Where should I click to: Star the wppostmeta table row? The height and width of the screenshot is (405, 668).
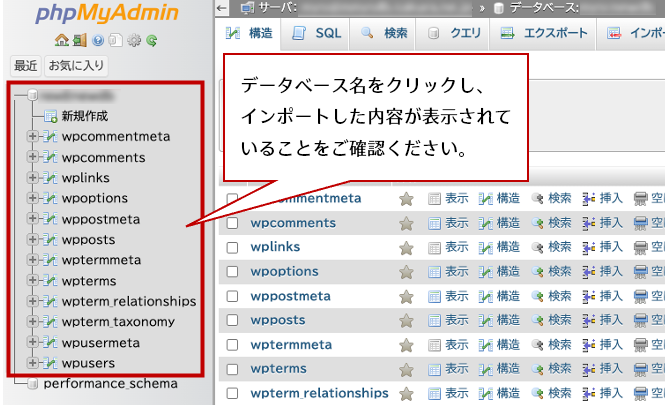[x=406, y=296]
